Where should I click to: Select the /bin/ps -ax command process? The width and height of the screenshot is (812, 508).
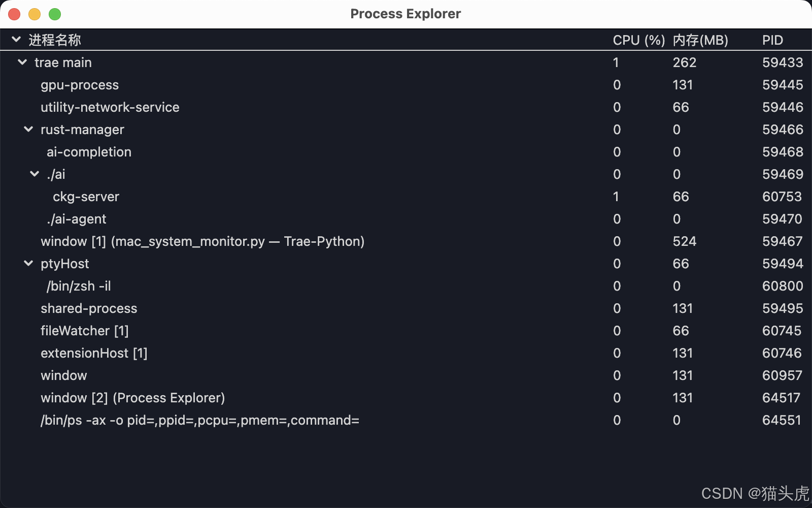pyautogui.click(x=200, y=420)
